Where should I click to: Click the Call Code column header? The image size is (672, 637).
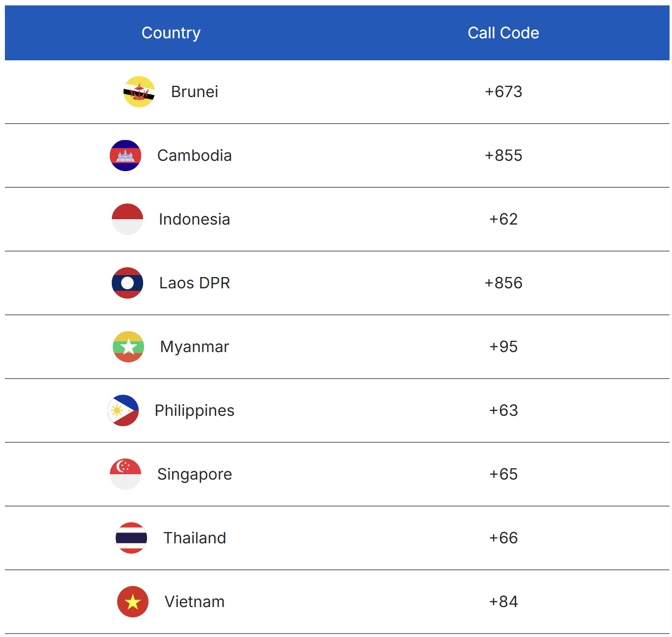[x=503, y=33]
